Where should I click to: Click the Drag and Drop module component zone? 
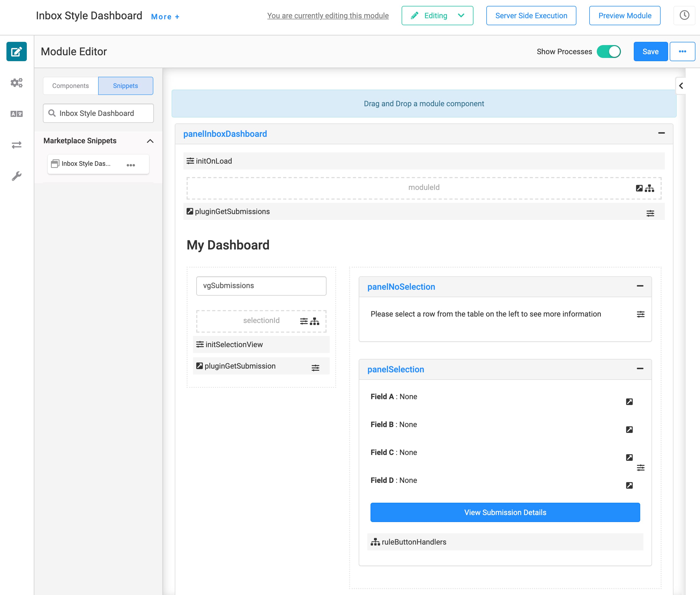[424, 104]
